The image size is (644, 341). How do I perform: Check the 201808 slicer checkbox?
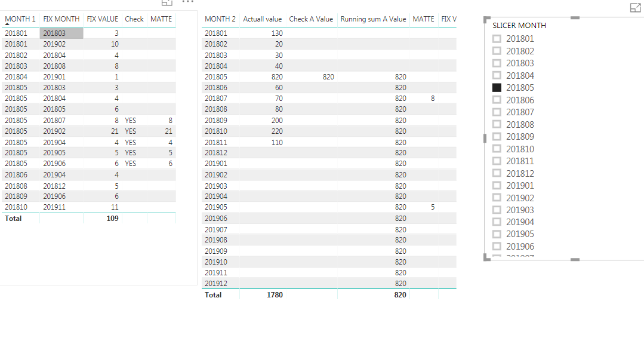pos(497,124)
